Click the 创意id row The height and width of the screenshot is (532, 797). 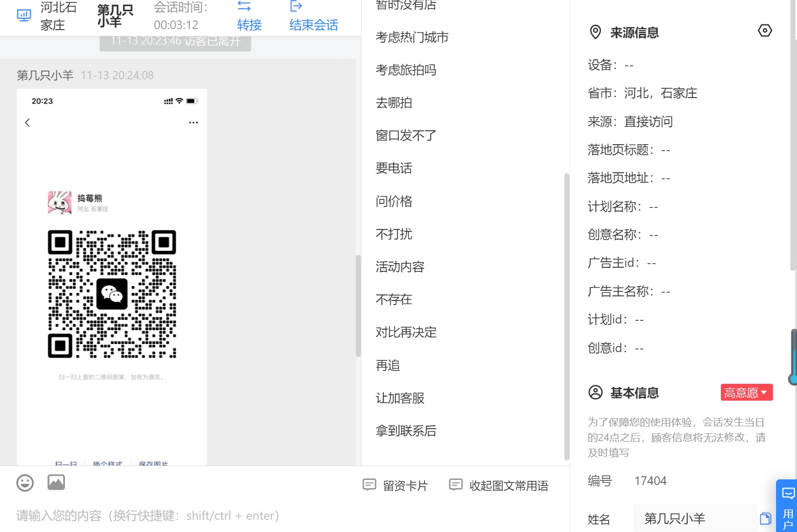pyautogui.click(x=616, y=348)
